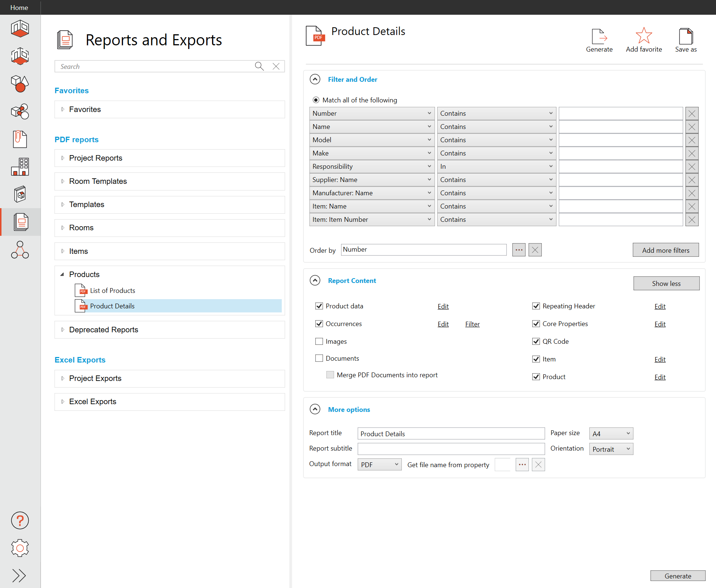Remove the Model filter row
This screenshot has height=588, width=716.
click(x=692, y=140)
